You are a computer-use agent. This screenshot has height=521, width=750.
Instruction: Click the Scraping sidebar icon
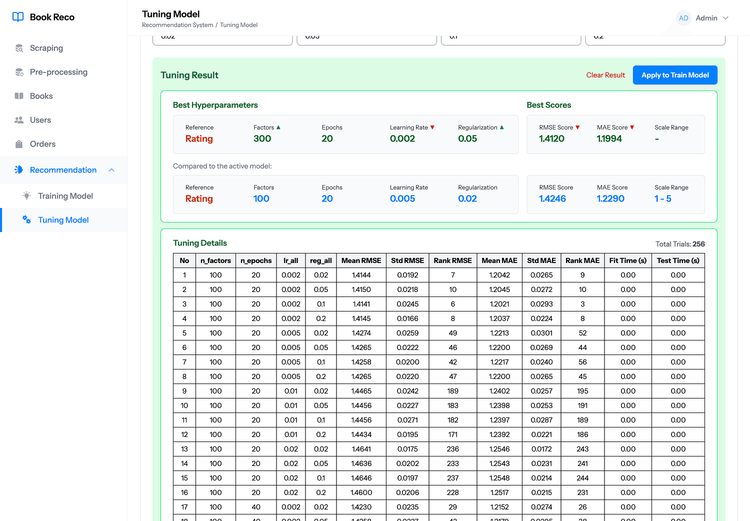point(19,48)
